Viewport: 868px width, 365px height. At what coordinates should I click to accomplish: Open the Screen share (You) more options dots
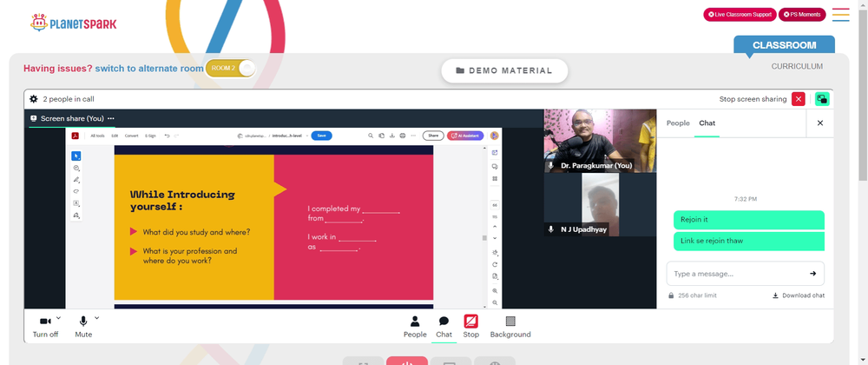click(x=111, y=118)
